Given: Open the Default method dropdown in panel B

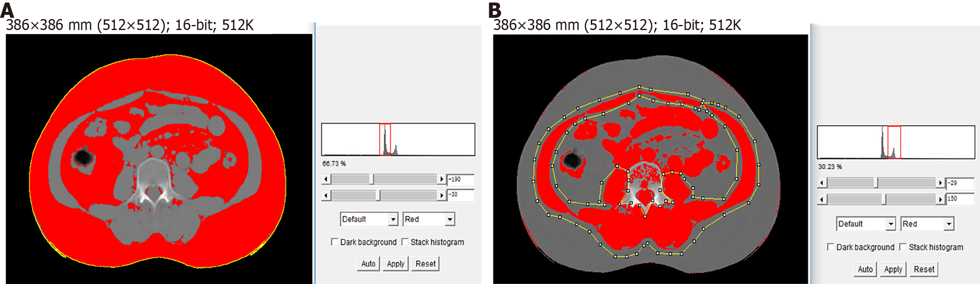Looking at the screenshot, I should [866, 224].
